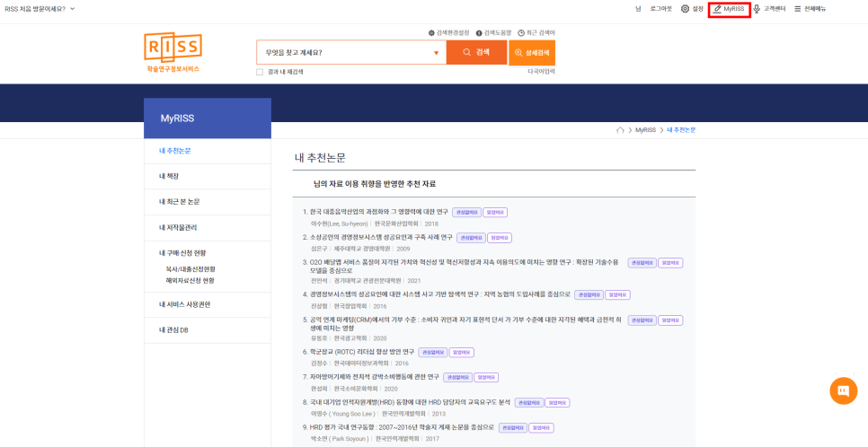The height and width of the screenshot is (447, 868).
Task: Expand the search box dropdown arrow
Action: pyautogui.click(x=437, y=53)
